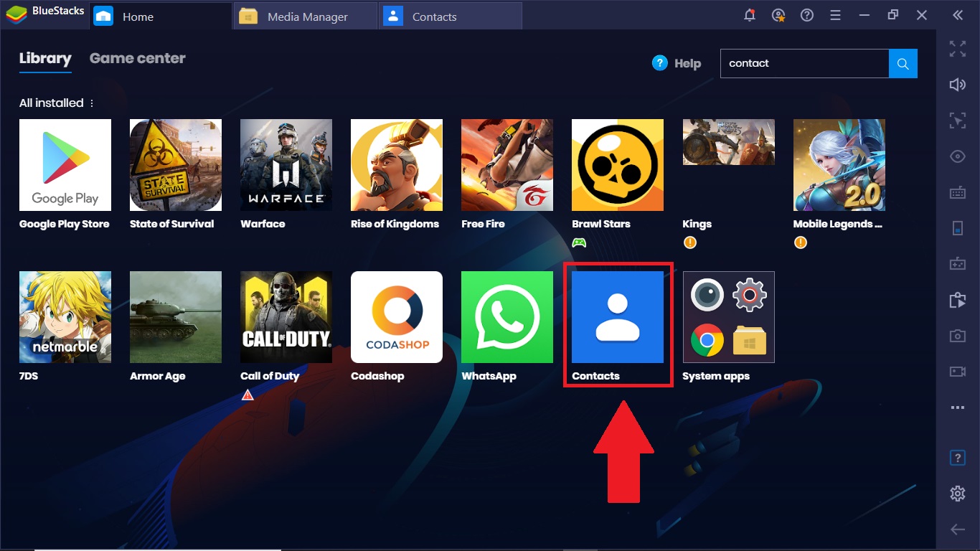Open the hamburger menu in title bar
Screen dimensions: 980x551
[x=836, y=15]
